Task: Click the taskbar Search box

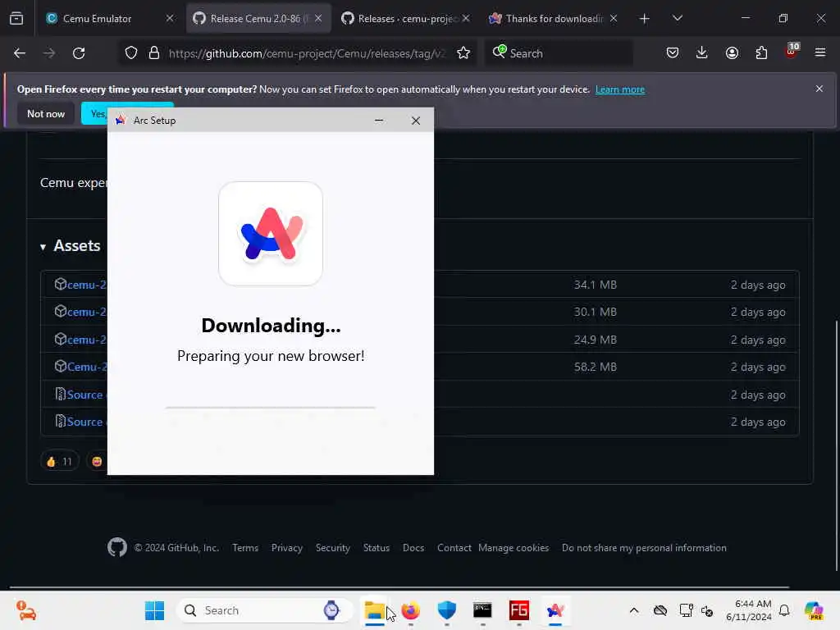Action: (265, 610)
